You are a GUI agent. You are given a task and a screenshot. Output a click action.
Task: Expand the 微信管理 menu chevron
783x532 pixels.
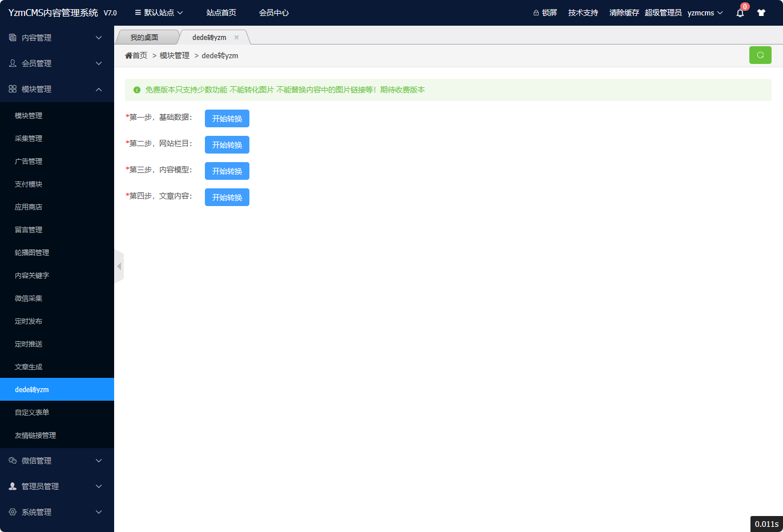click(x=99, y=461)
